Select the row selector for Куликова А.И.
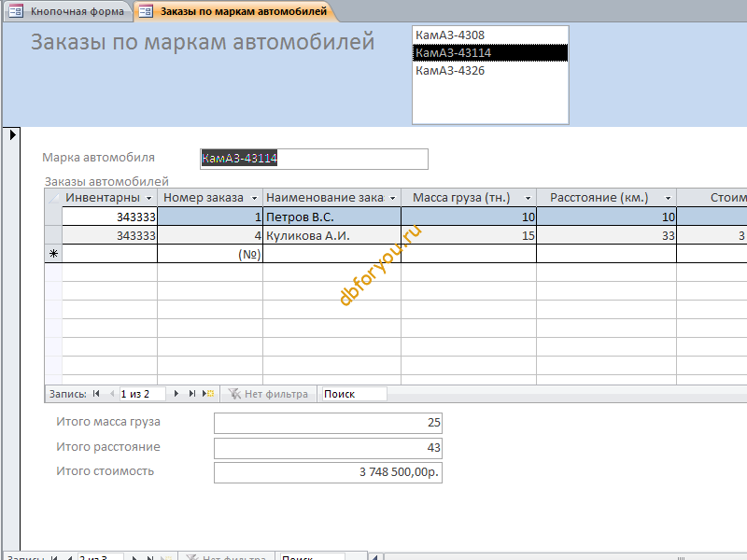The height and width of the screenshot is (560, 747). [x=53, y=235]
